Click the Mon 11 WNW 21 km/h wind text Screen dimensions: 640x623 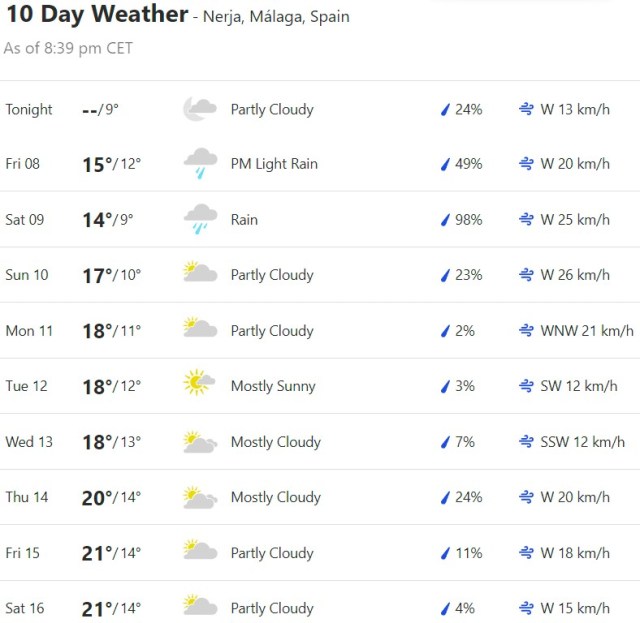[587, 330]
